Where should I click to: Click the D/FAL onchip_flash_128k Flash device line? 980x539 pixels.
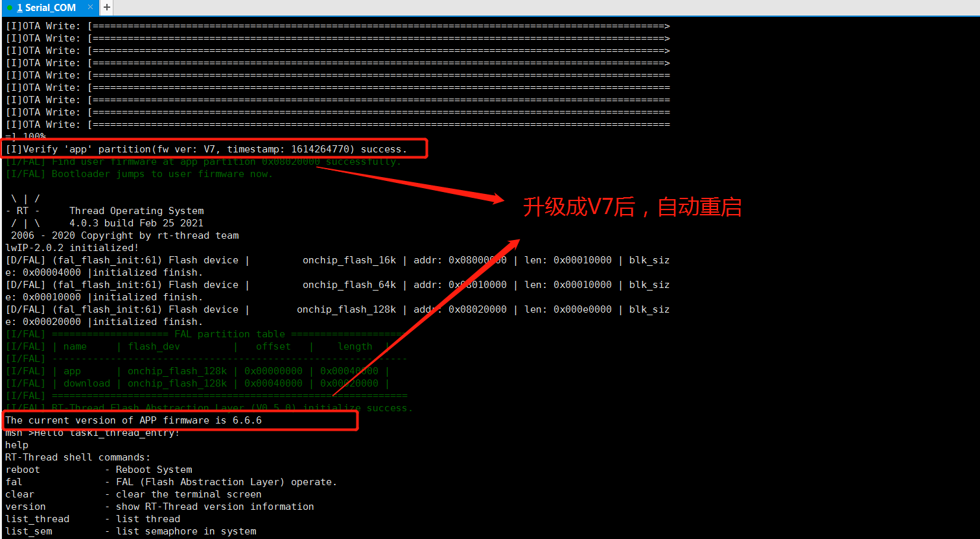click(337, 309)
